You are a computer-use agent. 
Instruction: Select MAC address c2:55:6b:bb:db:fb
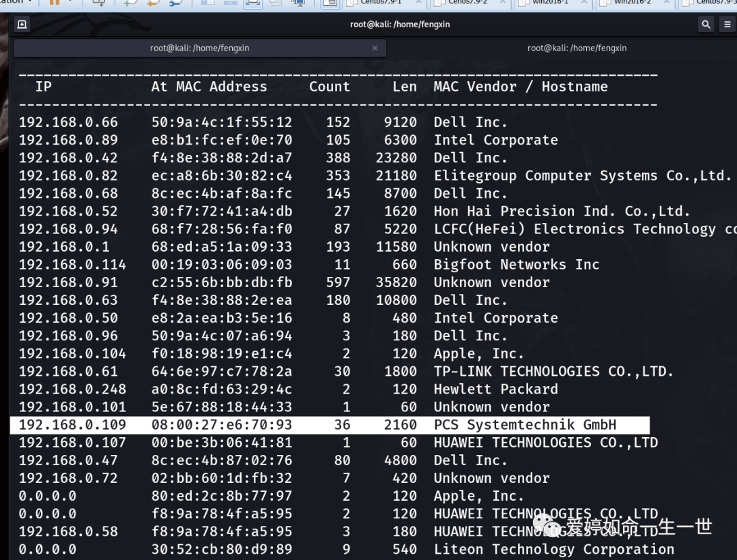221,283
